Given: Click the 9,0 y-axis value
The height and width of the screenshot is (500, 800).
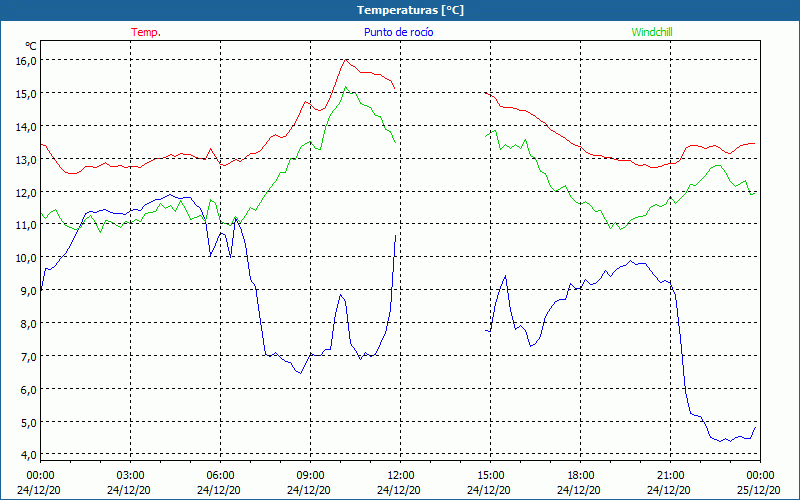Looking at the screenshot, I should [x=29, y=291].
